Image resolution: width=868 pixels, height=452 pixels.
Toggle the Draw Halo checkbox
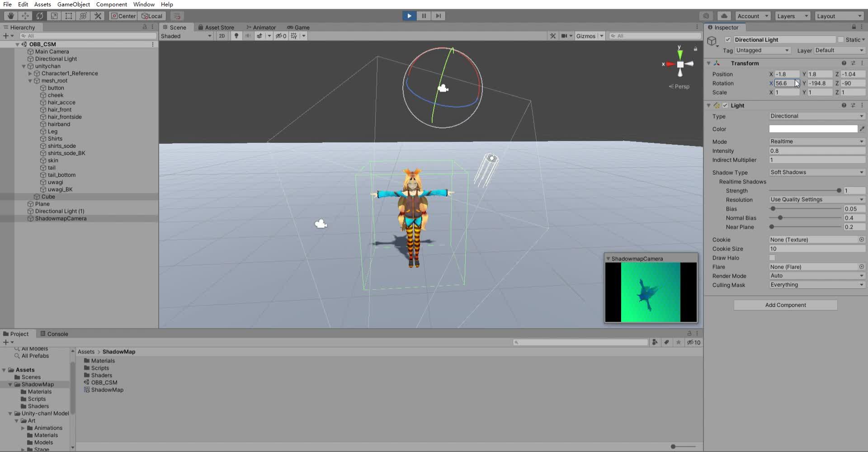pyautogui.click(x=773, y=258)
